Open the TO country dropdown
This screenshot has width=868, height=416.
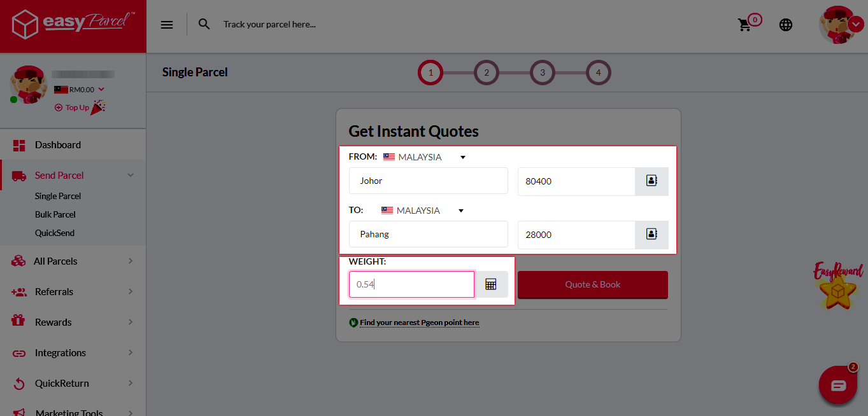[x=423, y=211]
